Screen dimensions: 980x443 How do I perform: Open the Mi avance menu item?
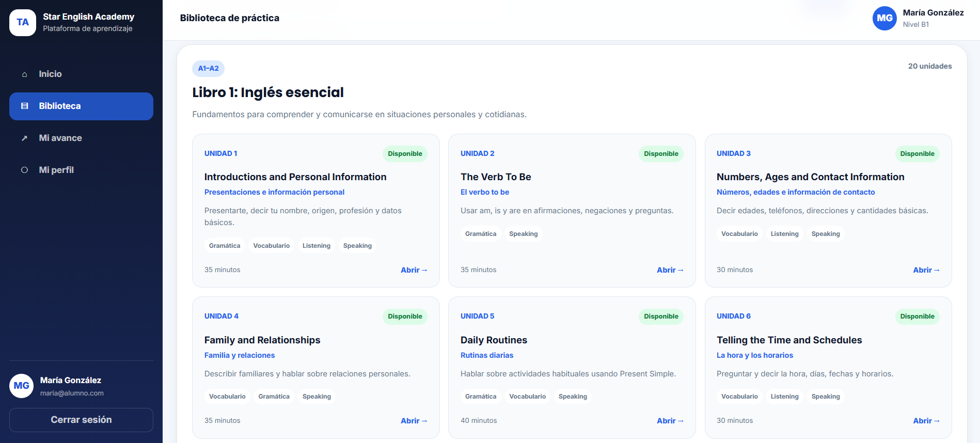(x=81, y=138)
